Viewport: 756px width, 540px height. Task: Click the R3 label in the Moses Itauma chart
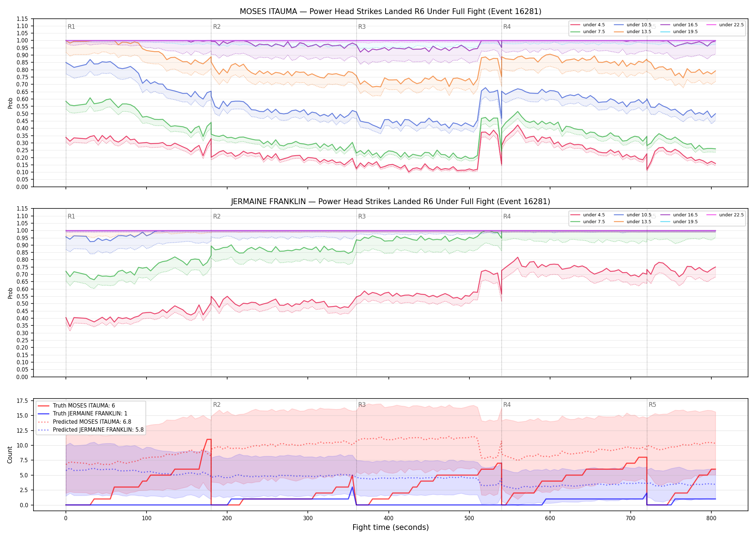tap(362, 27)
